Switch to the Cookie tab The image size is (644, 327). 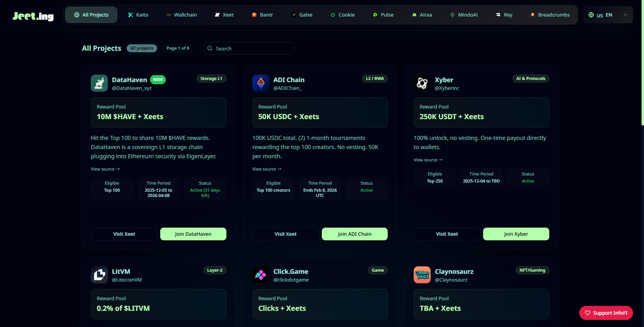point(343,15)
